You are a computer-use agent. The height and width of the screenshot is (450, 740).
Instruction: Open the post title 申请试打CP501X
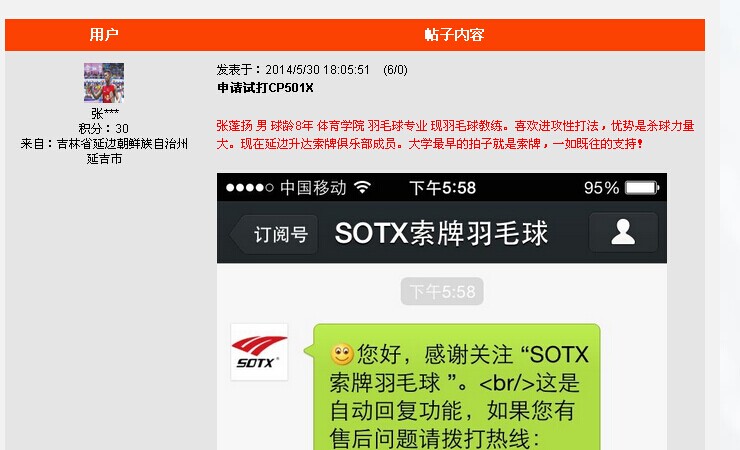coord(265,88)
